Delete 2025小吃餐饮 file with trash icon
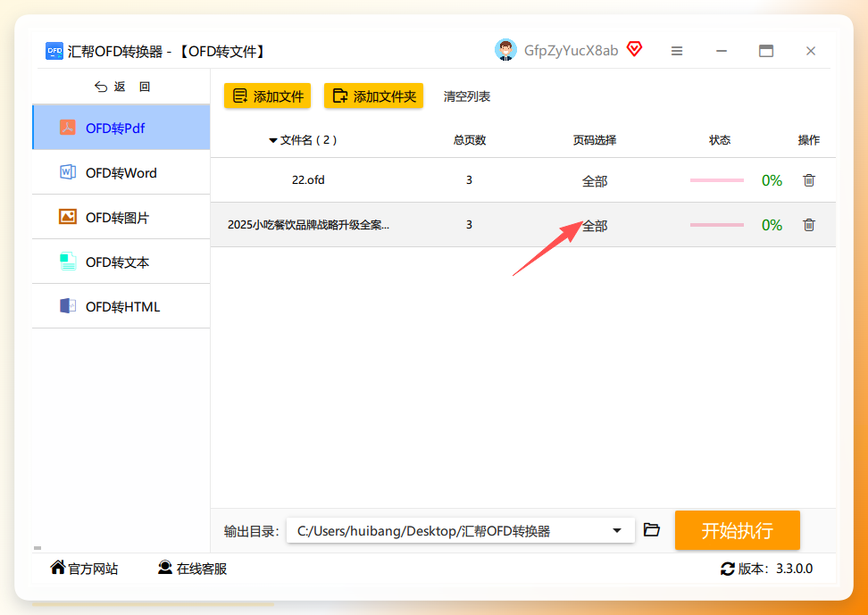The height and width of the screenshot is (615, 868). tap(809, 225)
